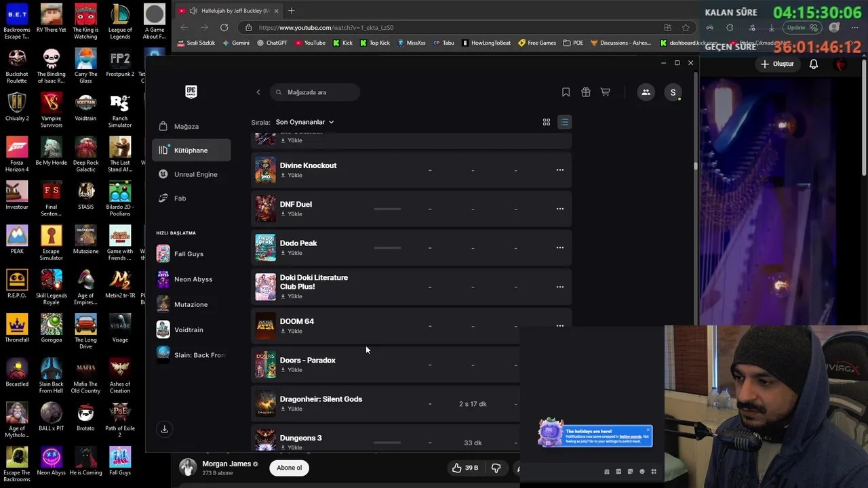Open Brotato desktop shortcut
Screen dimensions: 868x488
pos(85,418)
